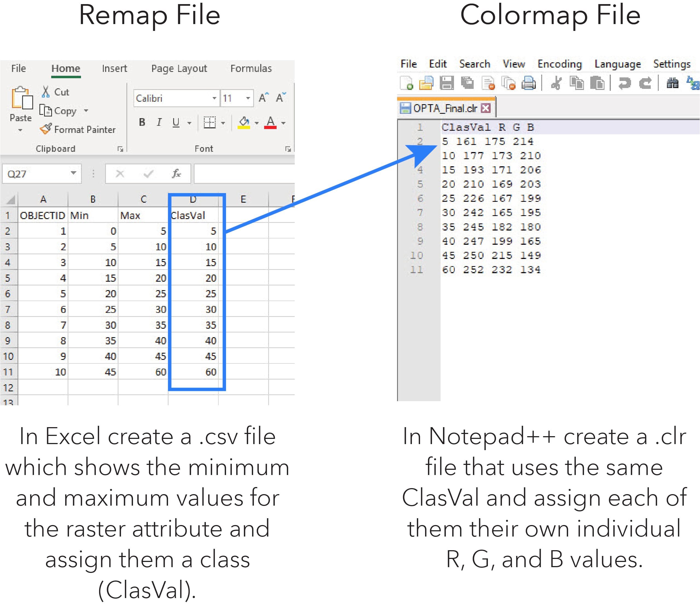Select the ClasVal header cell D1

click(x=193, y=215)
